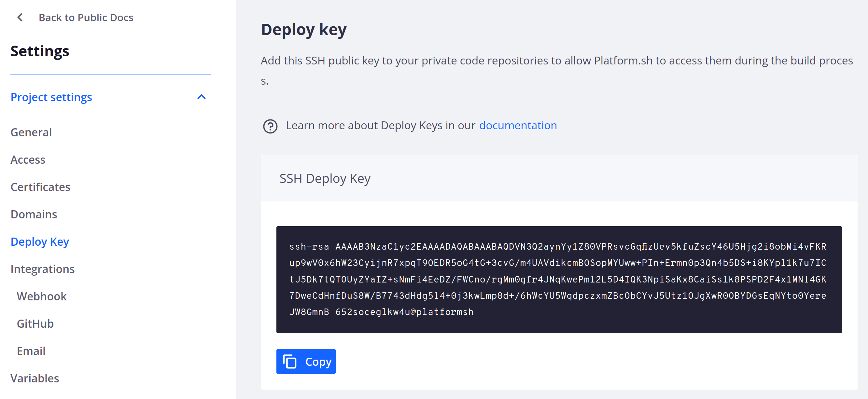Image resolution: width=868 pixels, height=399 pixels.
Task: Select the Access settings menu item
Action: 28,159
